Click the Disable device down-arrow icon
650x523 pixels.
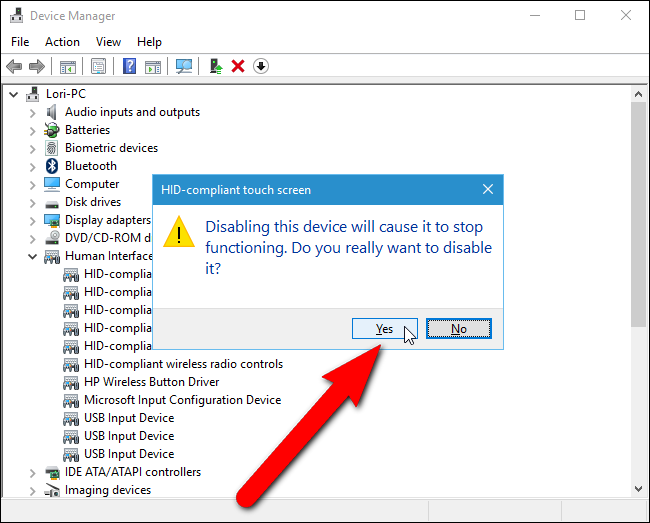[x=261, y=66]
